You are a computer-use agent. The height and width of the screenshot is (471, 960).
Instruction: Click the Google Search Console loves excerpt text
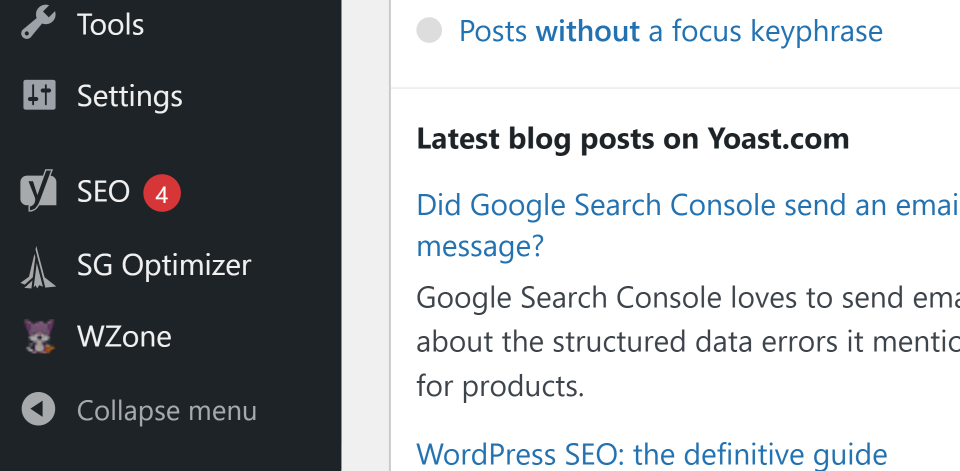point(688,342)
